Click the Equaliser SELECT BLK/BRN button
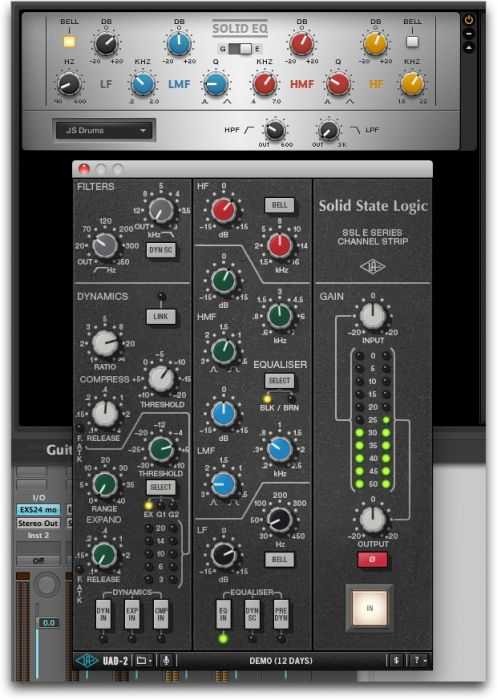Viewport: 497px width, 700px height. click(280, 381)
